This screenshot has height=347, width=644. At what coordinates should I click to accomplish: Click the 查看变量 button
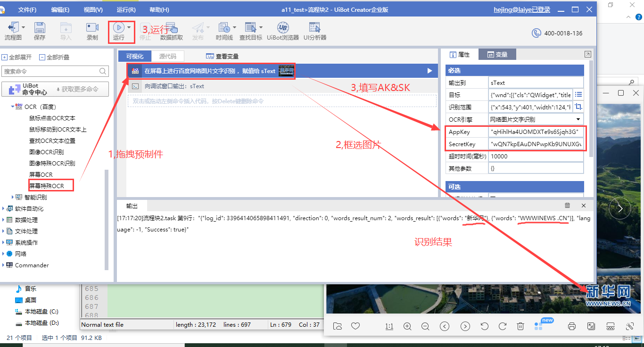tap(222, 56)
